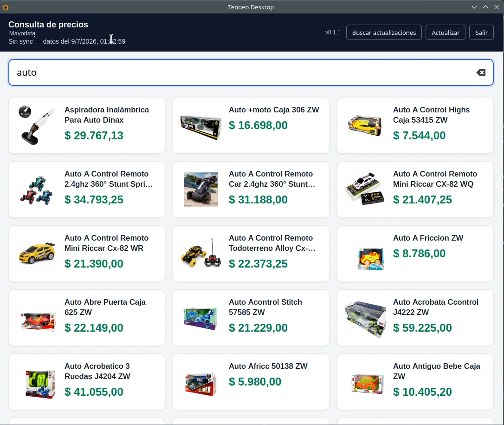Image resolution: width=504 pixels, height=425 pixels.
Task: Click price $ 29.767,13
Action: pos(94,136)
